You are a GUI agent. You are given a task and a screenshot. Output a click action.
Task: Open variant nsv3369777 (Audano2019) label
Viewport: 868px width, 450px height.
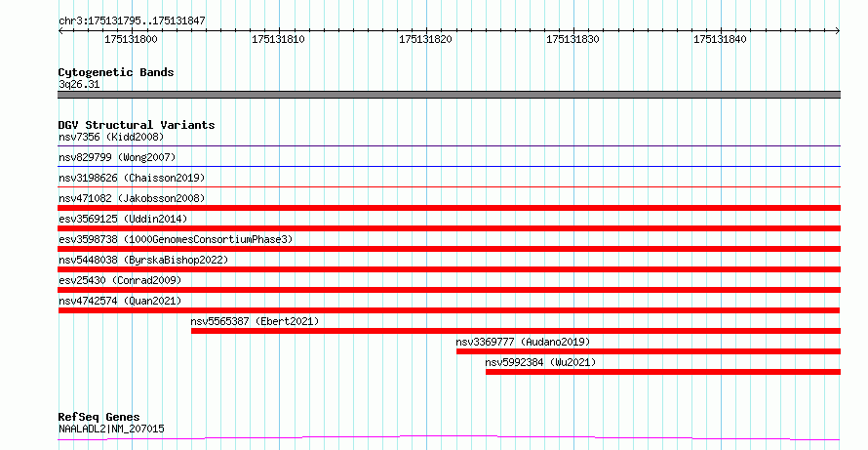tap(523, 342)
